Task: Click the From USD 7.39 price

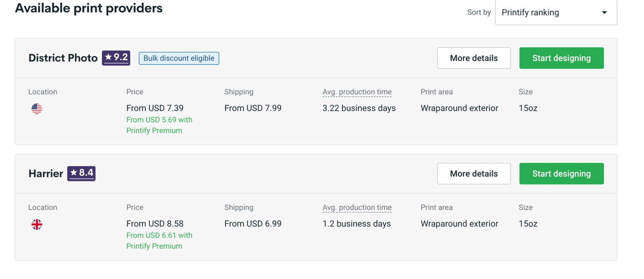Action: (155, 108)
